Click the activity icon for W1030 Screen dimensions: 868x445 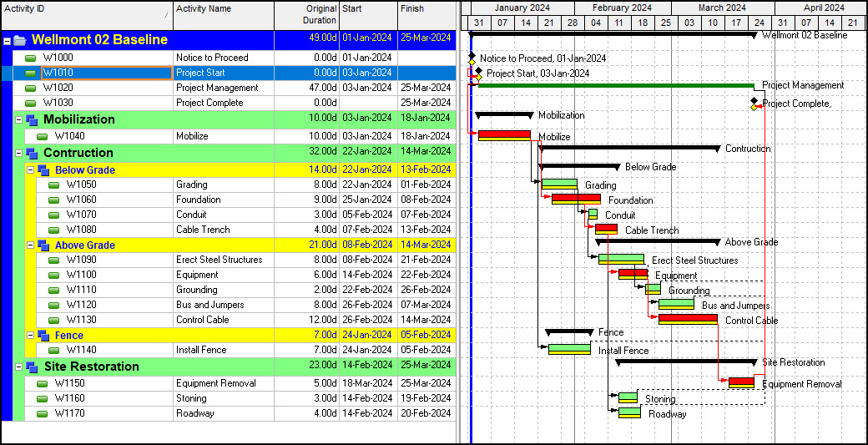tap(30, 103)
